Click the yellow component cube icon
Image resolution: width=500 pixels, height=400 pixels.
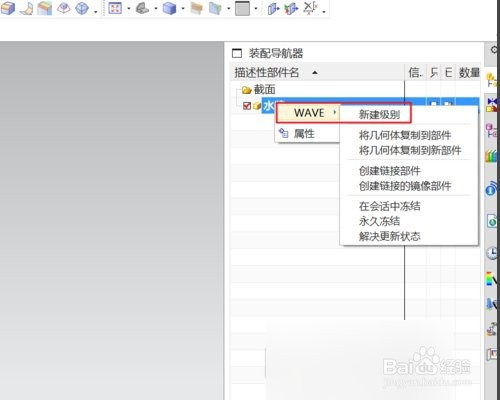(x=257, y=106)
